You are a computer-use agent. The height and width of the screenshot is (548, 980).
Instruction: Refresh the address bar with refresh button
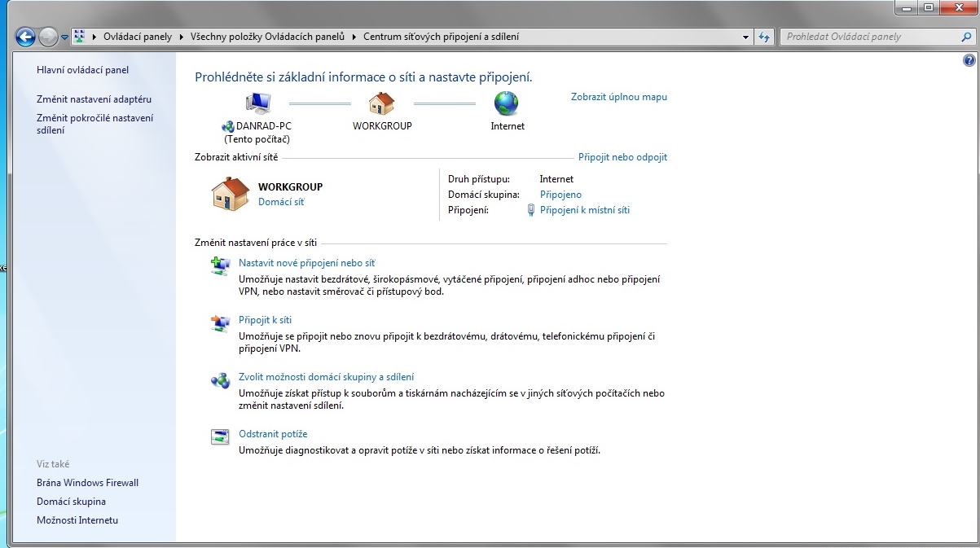click(x=764, y=37)
